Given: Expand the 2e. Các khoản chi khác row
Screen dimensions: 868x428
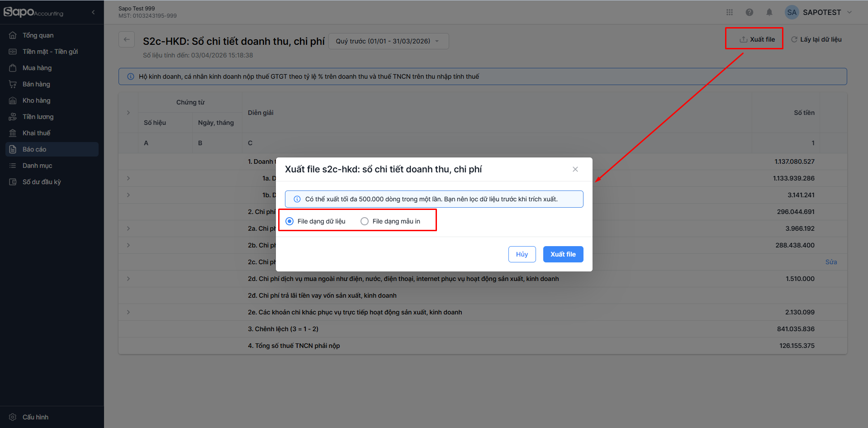Looking at the screenshot, I should click(x=128, y=312).
